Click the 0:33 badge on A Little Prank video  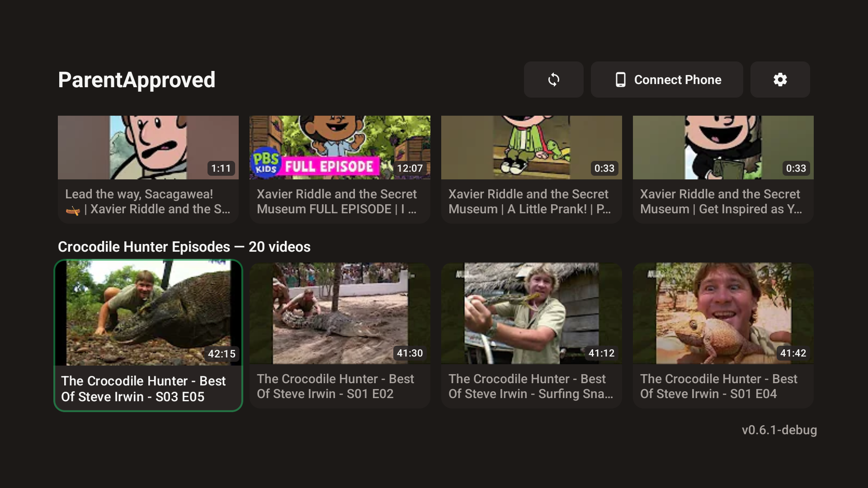(604, 168)
